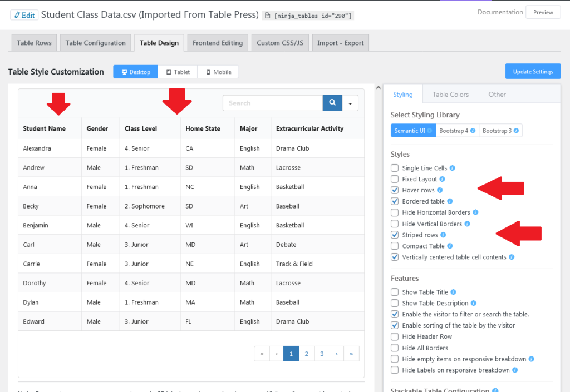The height and width of the screenshot is (392, 570).
Task: Open the Documentation link
Action: point(500,12)
